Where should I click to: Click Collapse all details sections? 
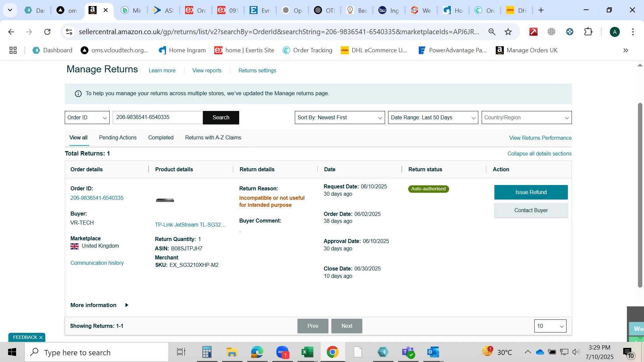coord(539,154)
